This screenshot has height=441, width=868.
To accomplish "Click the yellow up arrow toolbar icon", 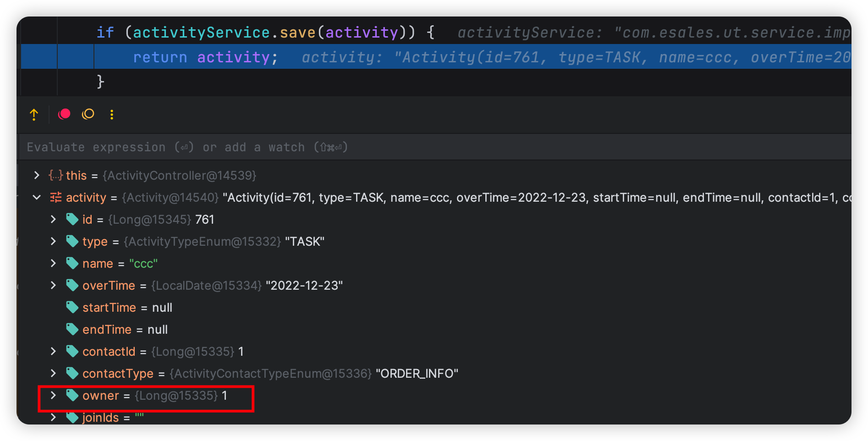I will (34, 115).
